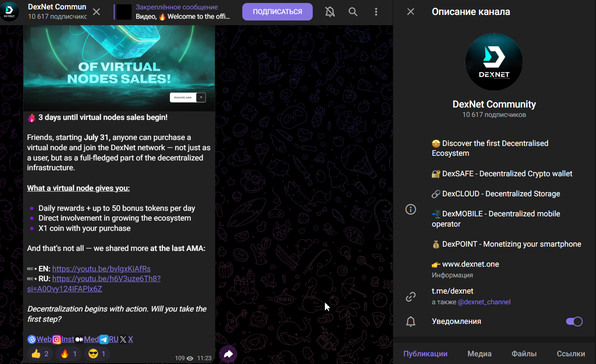
Task: Click the Описание канала panel title
Action: pyautogui.click(x=471, y=12)
